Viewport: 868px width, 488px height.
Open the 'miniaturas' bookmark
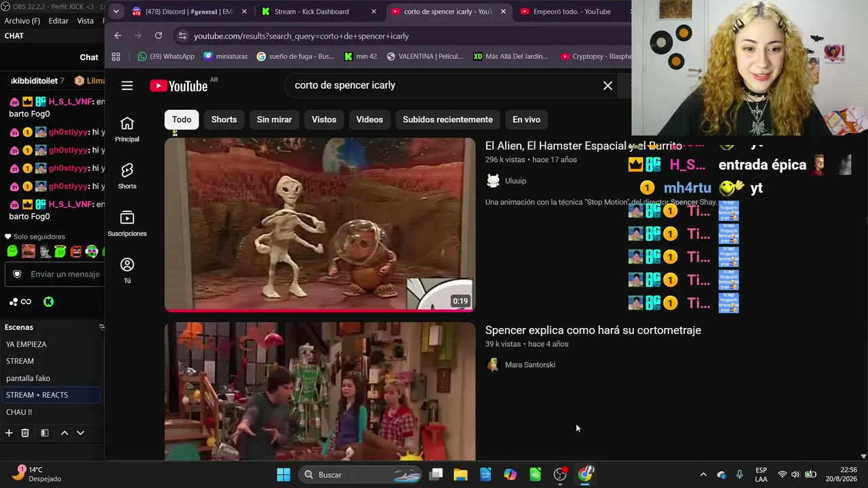point(226,56)
